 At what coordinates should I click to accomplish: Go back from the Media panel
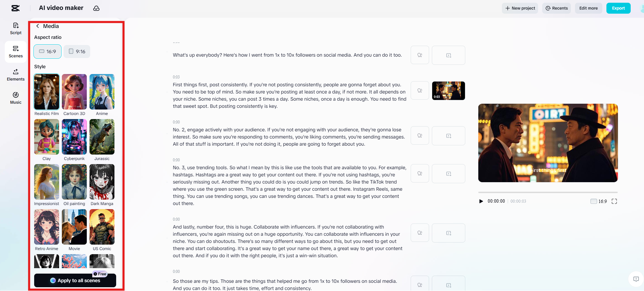pos(38,26)
